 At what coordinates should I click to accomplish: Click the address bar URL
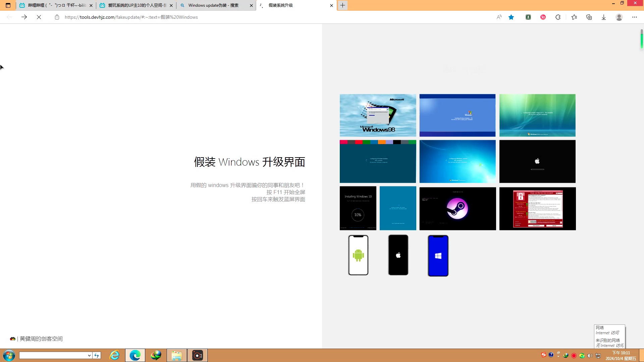click(131, 17)
